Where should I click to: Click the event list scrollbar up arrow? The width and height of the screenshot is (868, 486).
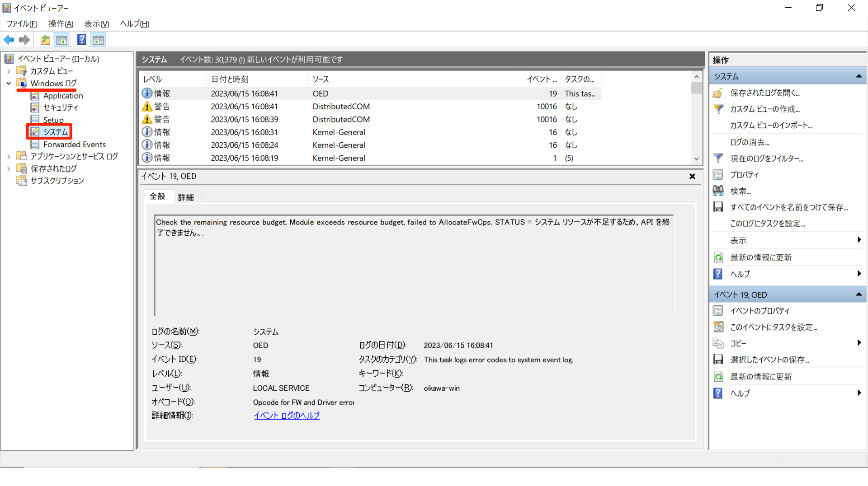697,77
